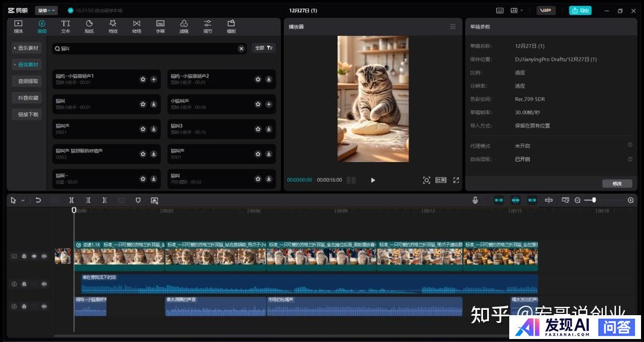Click the split clip tool
Screen dimensions: 644x342
coord(72,200)
